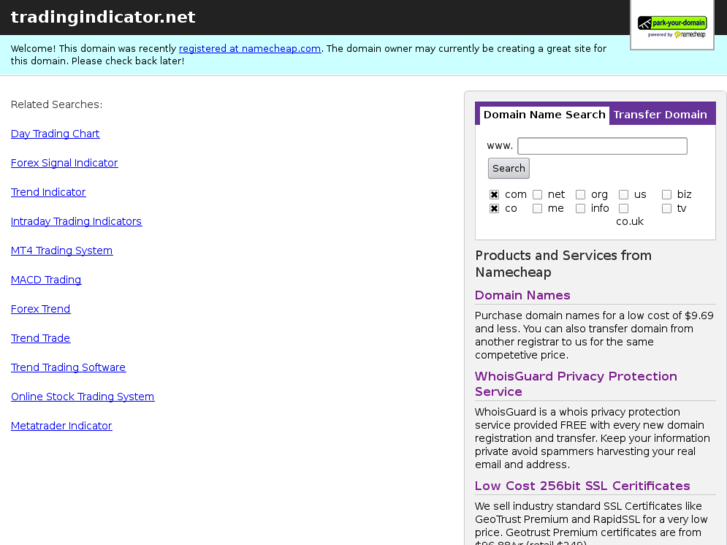Check the info checkbox

point(580,208)
